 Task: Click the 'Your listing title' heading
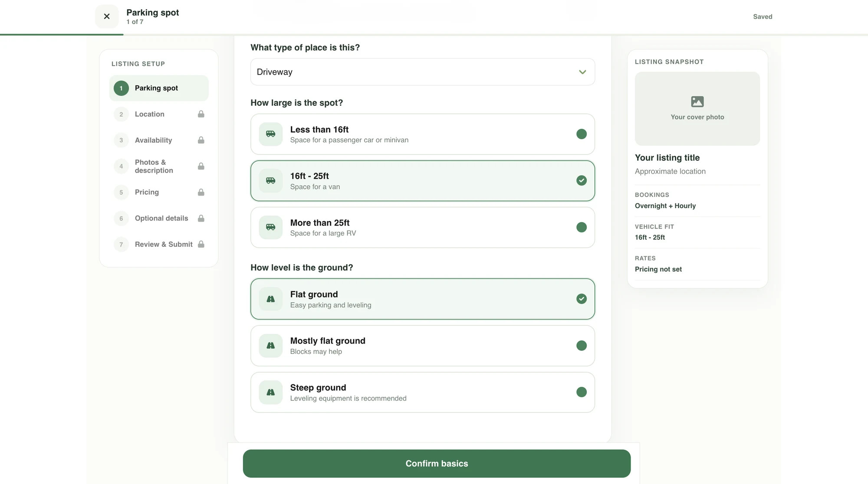(x=667, y=158)
